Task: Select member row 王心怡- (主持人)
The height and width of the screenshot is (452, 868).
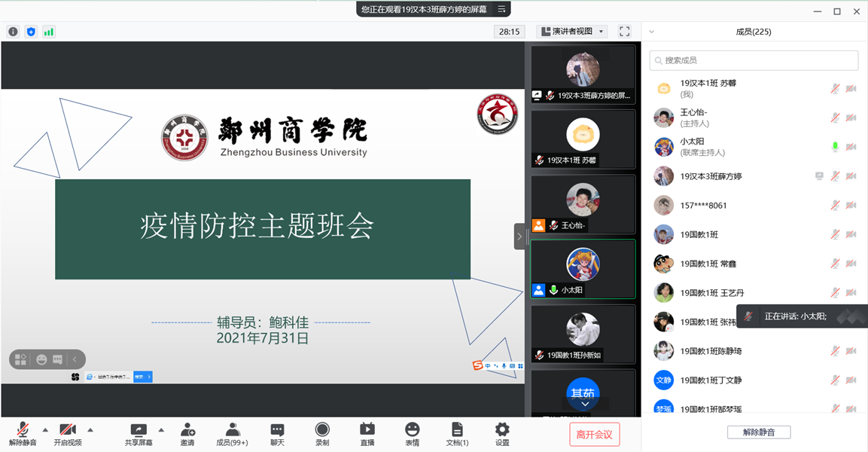Action: [x=754, y=118]
